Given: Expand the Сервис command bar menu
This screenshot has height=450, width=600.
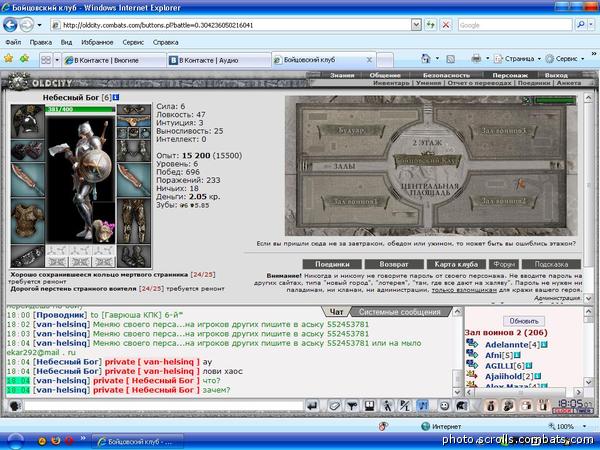Looking at the screenshot, I should coord(565,59).
